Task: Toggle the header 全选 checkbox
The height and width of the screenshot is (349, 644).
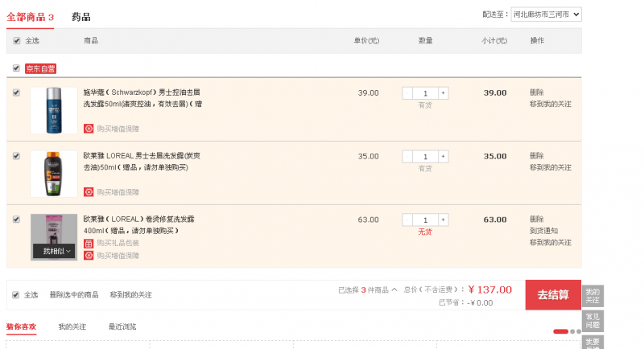Action: click(x=17, y=40)
